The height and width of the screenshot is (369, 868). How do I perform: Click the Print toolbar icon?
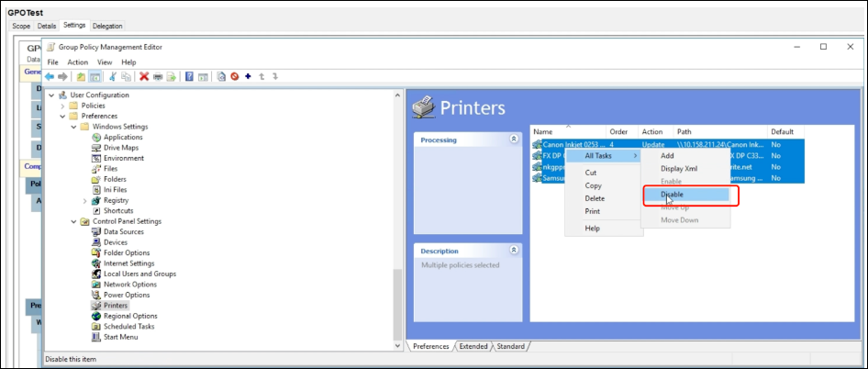[x=158, y=76]
